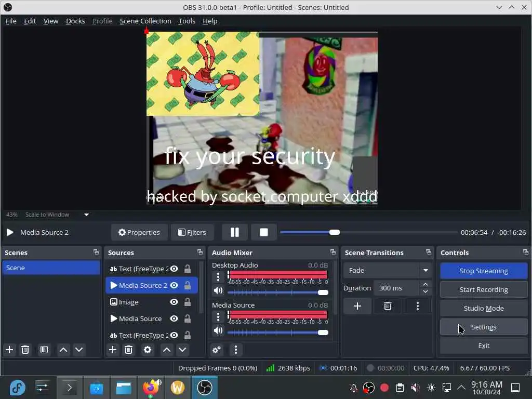Remove selected scene with trash icon
Image resolution: width=532 pixels, height=399 pixels.
pos(25,350)
